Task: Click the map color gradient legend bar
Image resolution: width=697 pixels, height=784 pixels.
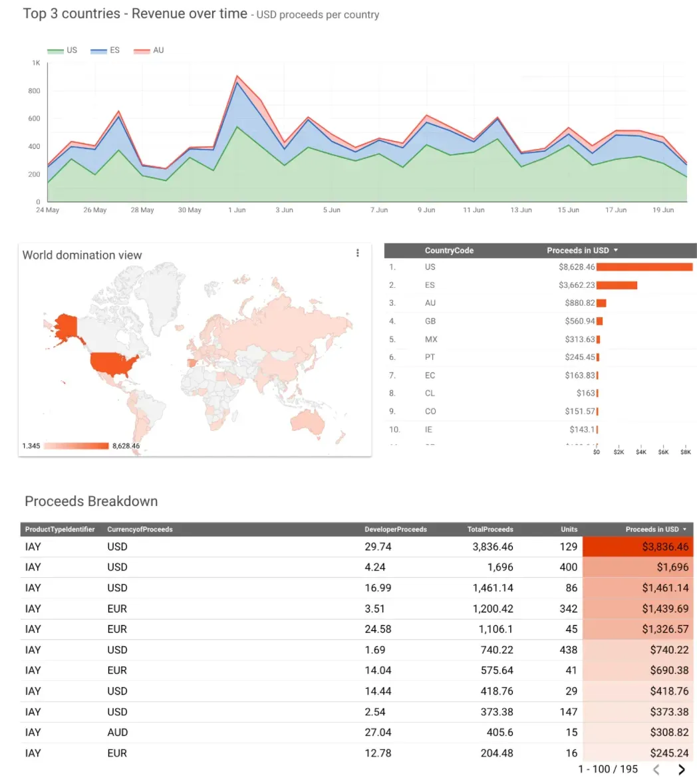Action: 76,446
